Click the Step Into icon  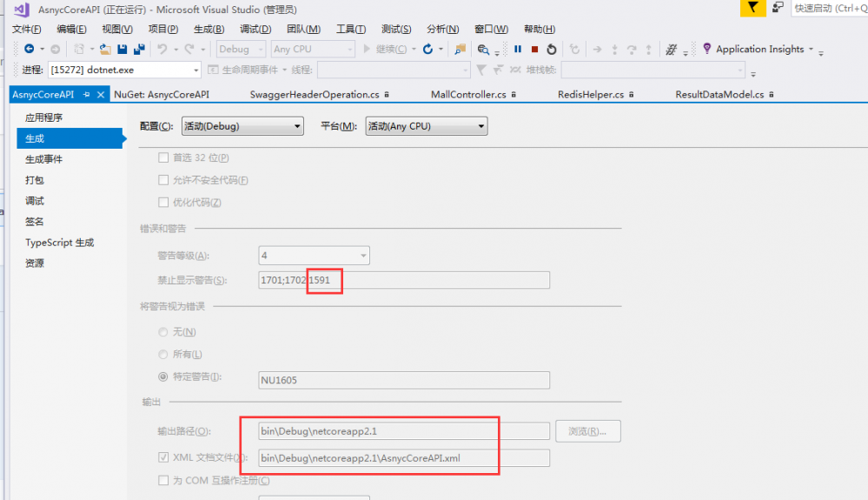[x=614, y=50]
